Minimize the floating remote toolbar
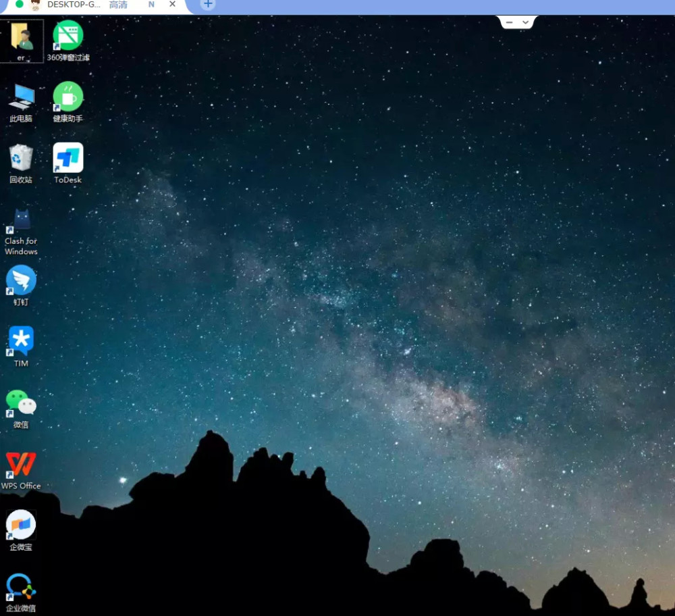Screen dimensions: 675x616 pos(510,22)
